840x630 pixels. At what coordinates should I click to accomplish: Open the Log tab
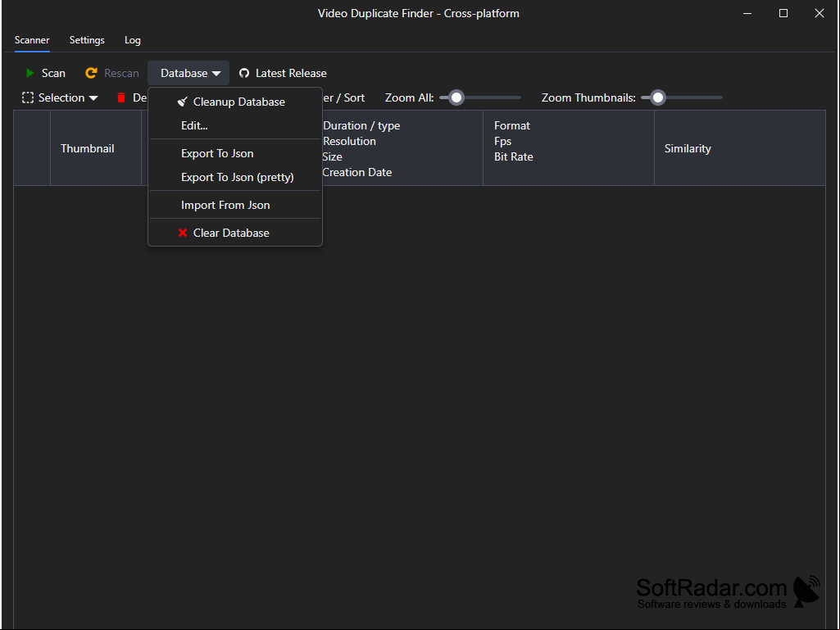(x=132, y=40)
